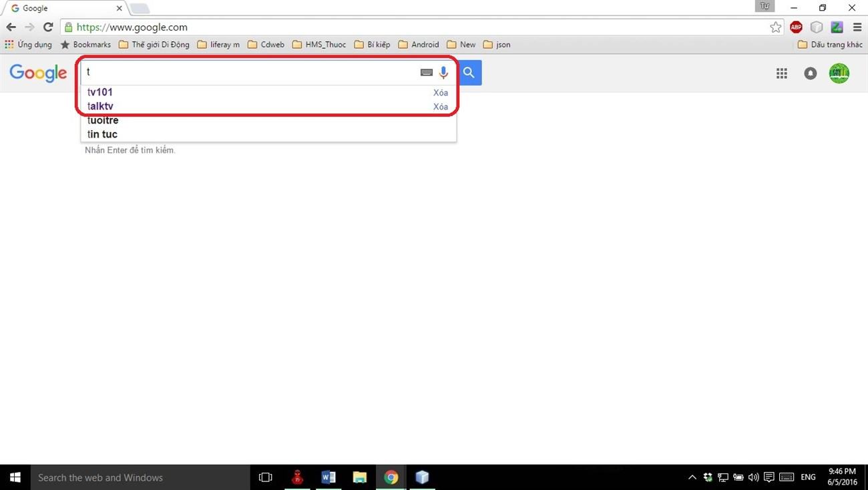Image resolution: width=868 pixels, height=490 pixels.
Task: Remove talktv with its Xóa link
Action: [x=441, y=107]
